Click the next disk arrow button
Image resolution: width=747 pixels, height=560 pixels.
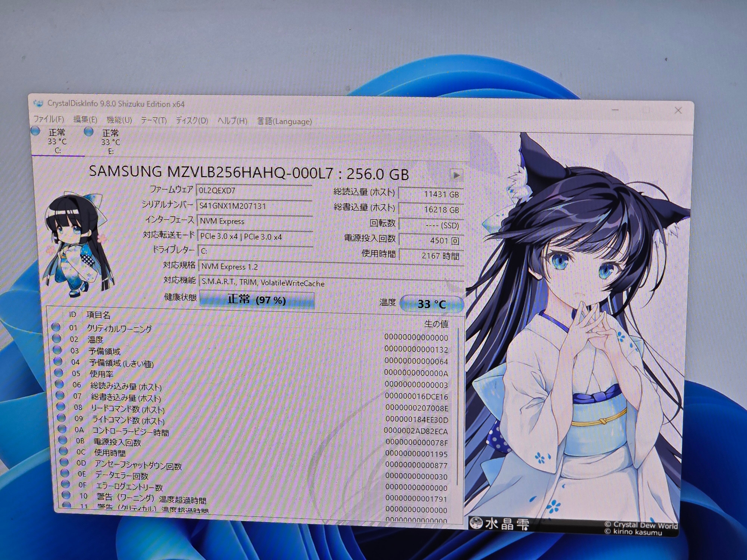click(456, 175)
